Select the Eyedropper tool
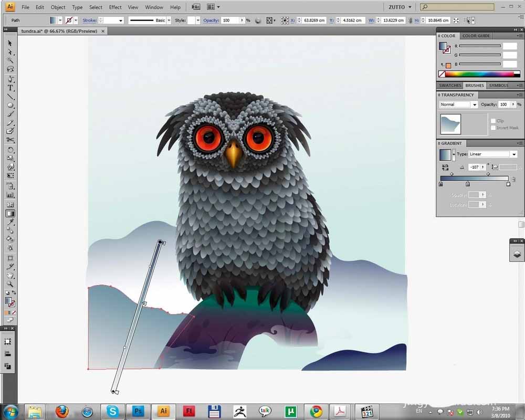The height and width of the screenshot is (420, 525). tap(10, 222)
